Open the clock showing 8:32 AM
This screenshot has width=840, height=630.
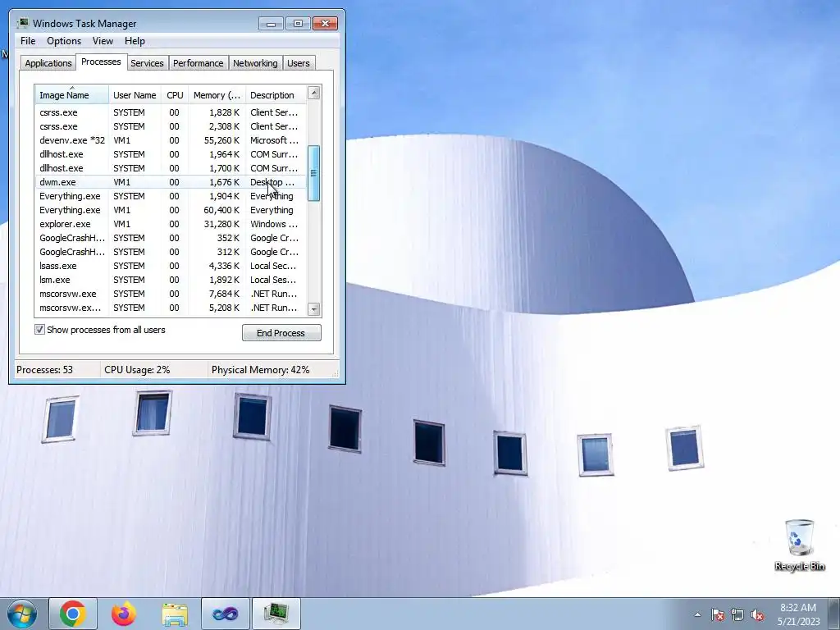coord(798,614)
